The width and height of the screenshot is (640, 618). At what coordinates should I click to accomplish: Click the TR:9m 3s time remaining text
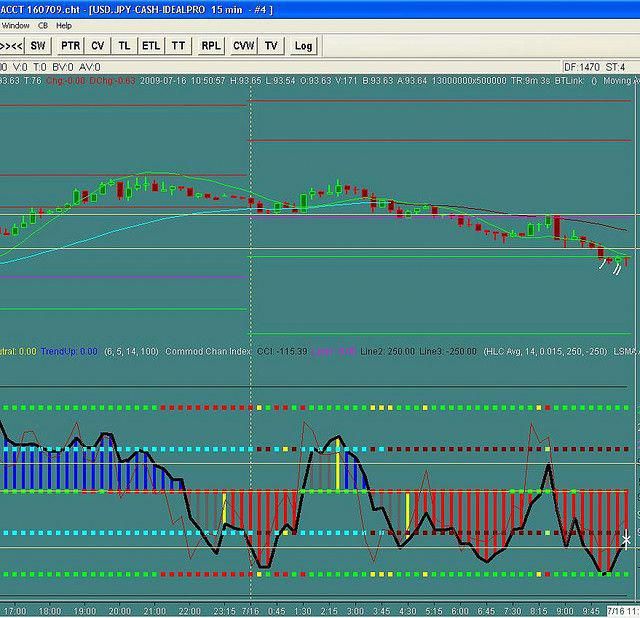[531, 81]
